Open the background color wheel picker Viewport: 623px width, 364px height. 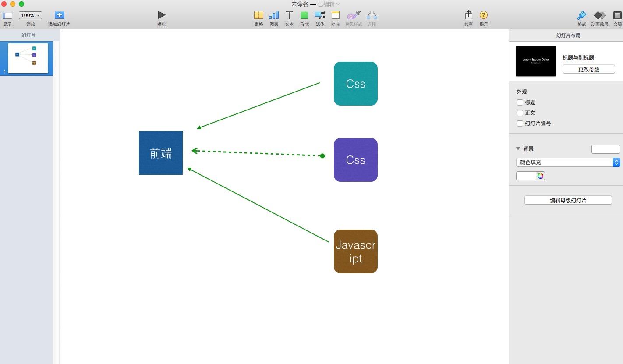coord(540,176)
